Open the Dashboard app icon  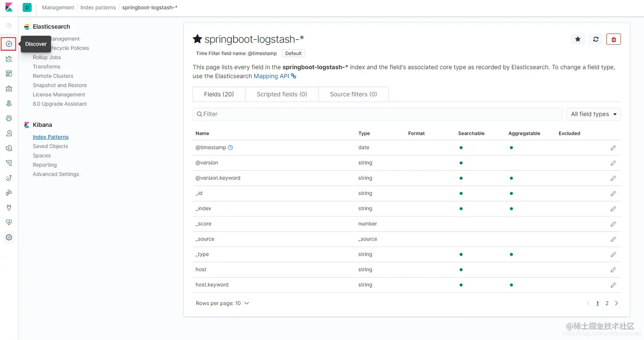click(x=9, y=74)
